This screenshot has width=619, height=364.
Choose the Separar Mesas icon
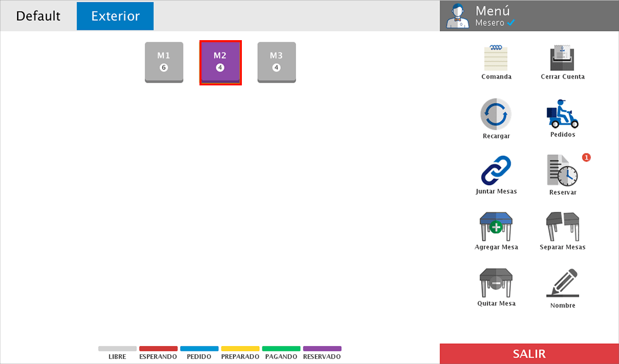tap(562, 227)
